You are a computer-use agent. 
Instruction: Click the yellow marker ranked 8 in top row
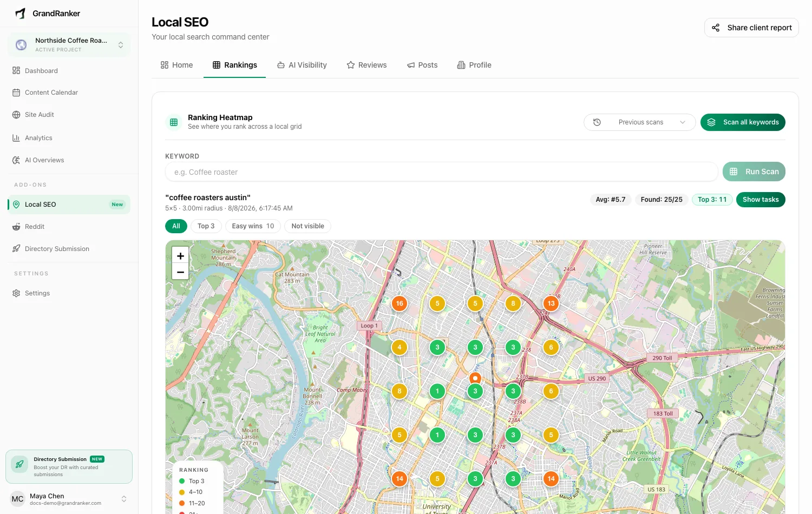pos(513,304)
